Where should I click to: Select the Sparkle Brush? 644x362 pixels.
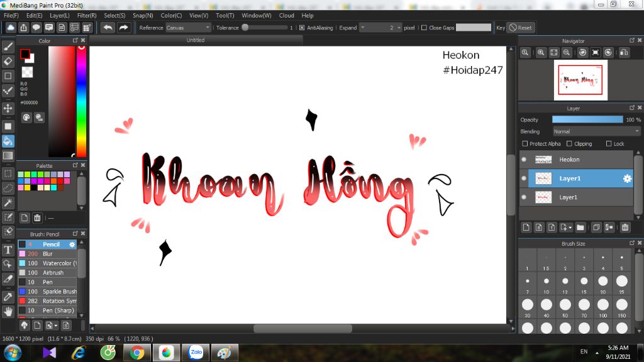point(47,292)
